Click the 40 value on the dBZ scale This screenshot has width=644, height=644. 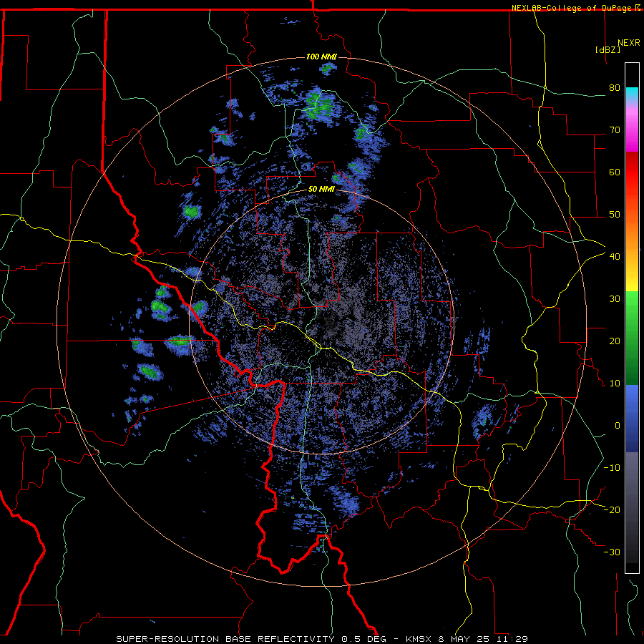point(615,257)
